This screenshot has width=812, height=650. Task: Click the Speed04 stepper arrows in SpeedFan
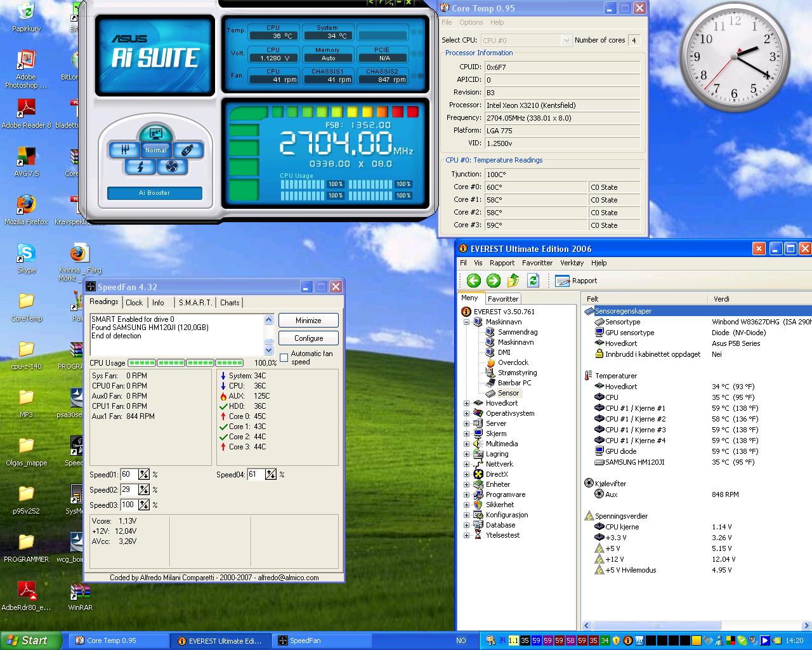click(x=271, y=474)
